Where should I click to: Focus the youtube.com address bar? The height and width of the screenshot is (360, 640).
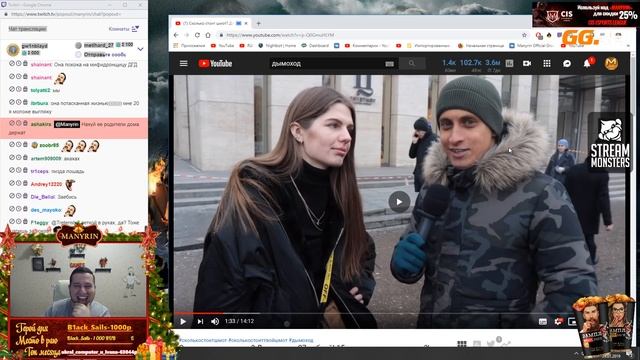coord(367,35)
